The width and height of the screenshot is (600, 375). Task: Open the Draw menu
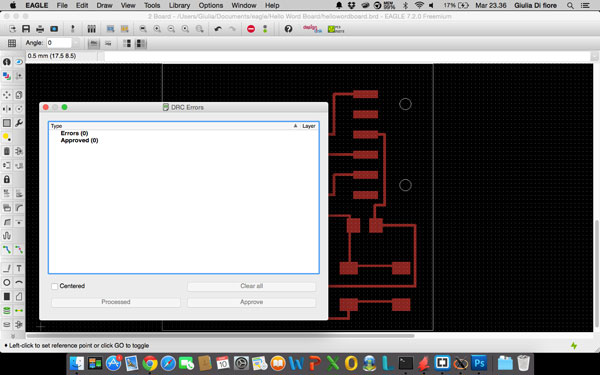click(104, 5)
